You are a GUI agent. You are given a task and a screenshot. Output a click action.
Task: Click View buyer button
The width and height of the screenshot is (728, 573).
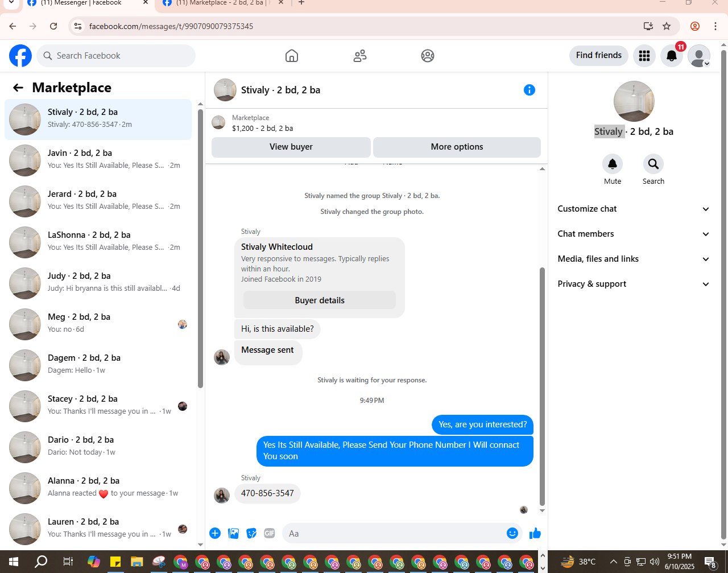tap(291, 147)
